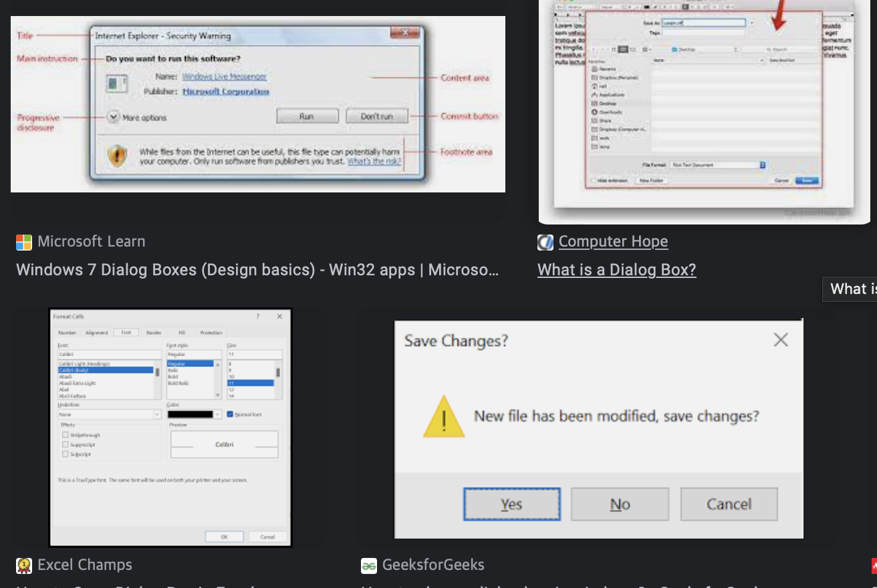
Task: Click Run button in Security Warning image
Action: point(307,116)
